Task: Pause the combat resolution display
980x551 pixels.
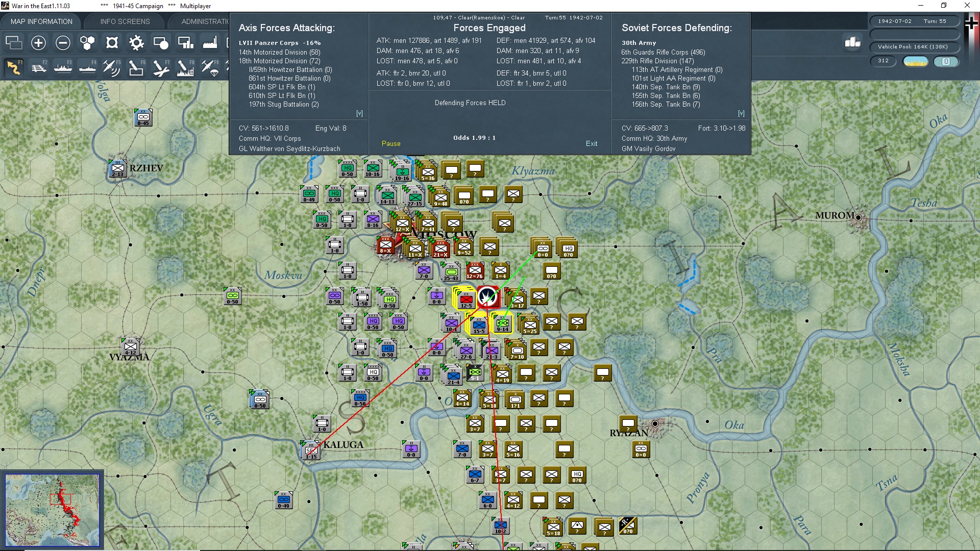Action: tap(391, 144)
